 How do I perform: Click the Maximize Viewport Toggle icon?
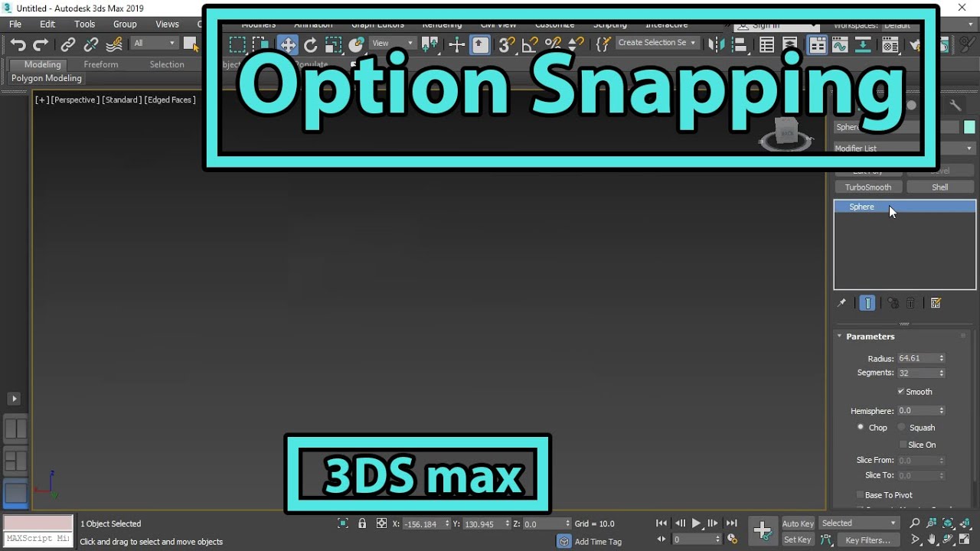click(x=965, y=540)
